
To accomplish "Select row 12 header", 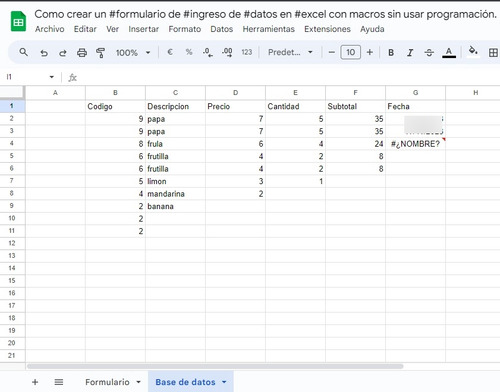I will pyautogui.click(x=12, y=243).
